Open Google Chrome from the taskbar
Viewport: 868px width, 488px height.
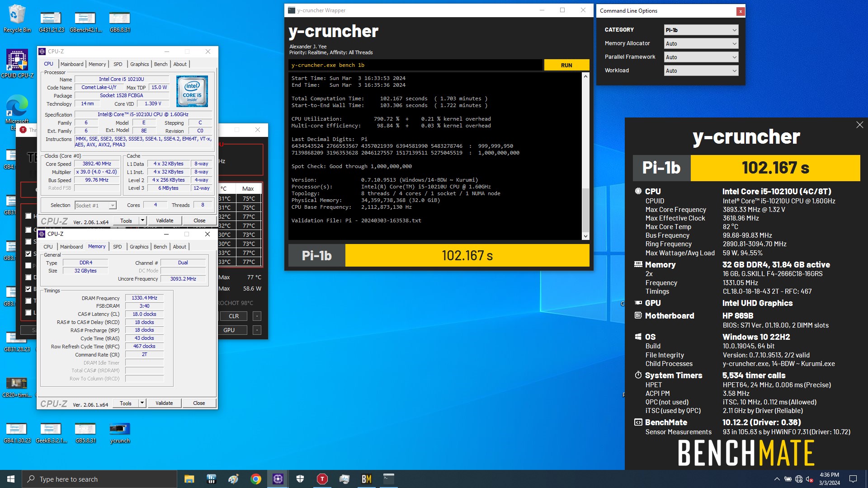pyautogui.click(x=256, y=479)
